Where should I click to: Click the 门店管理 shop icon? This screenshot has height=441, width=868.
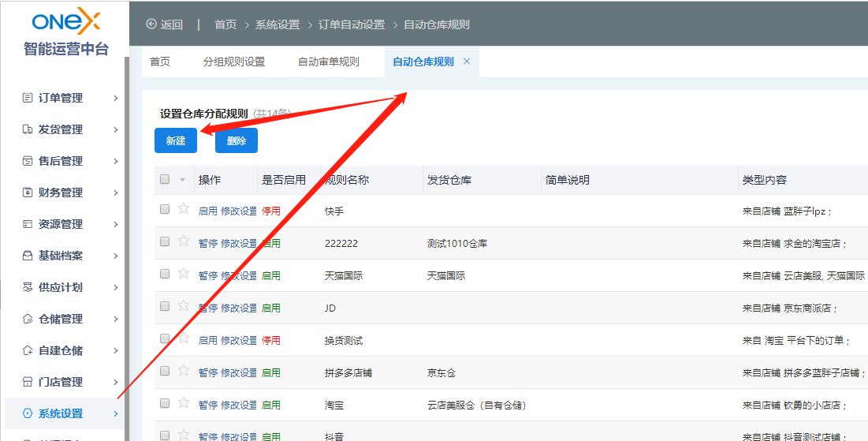27,383
